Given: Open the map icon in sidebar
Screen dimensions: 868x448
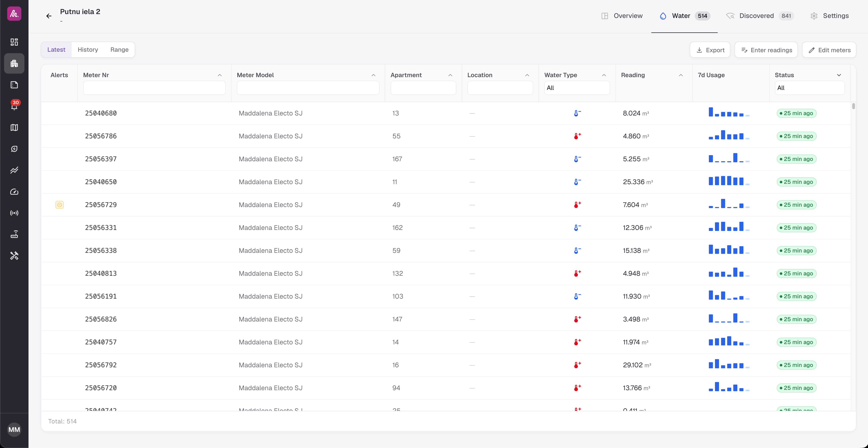Looking at the screenshot, I should tap(14, 127).
